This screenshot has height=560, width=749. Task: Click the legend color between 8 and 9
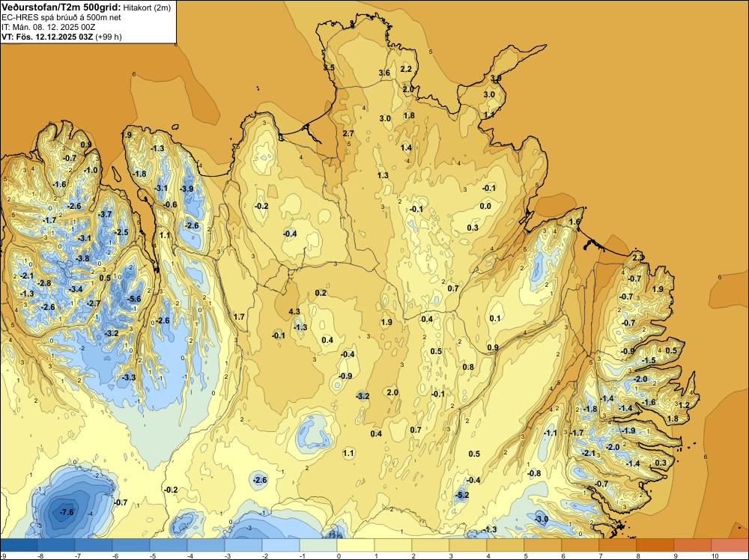click(655, 545)
